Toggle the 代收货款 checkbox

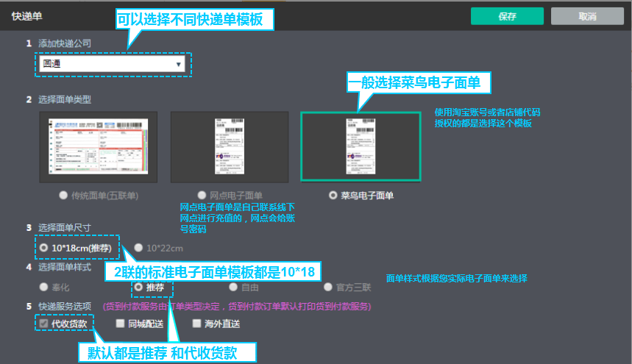43,324
